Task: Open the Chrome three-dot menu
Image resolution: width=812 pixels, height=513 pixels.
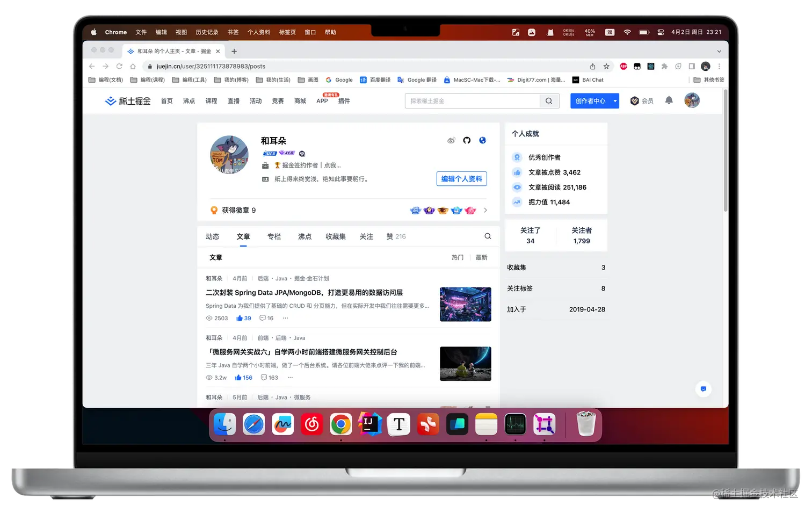Action: pos(719,67)
